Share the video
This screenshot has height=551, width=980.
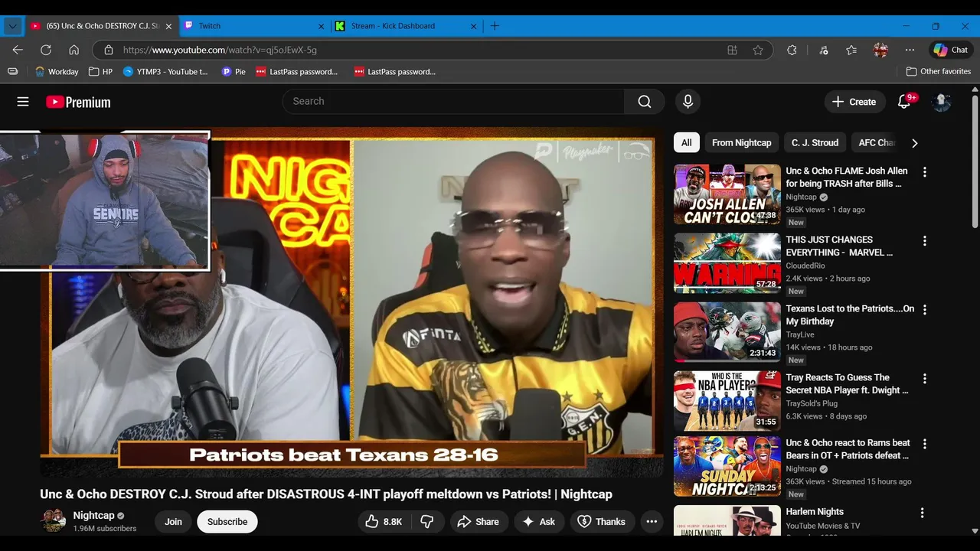pyautogui.click(x=478, y=522)
